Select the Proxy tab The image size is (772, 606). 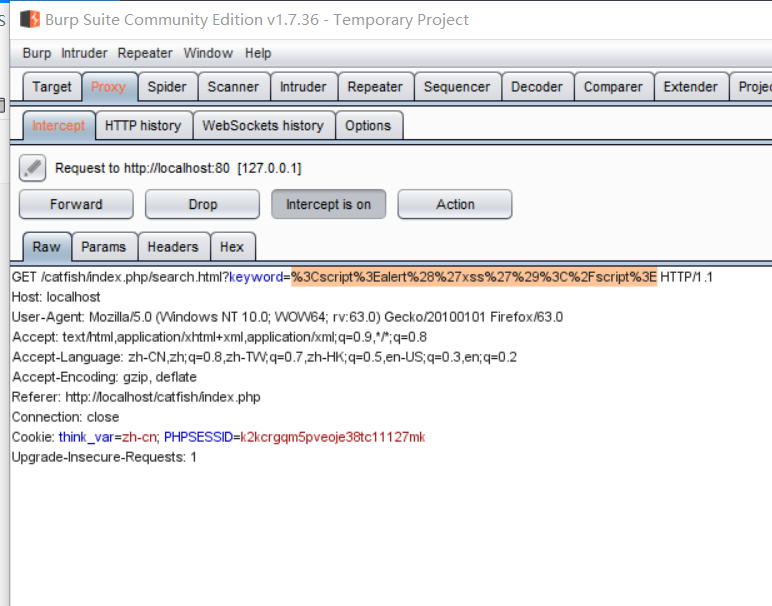click(x=109, y=87)
